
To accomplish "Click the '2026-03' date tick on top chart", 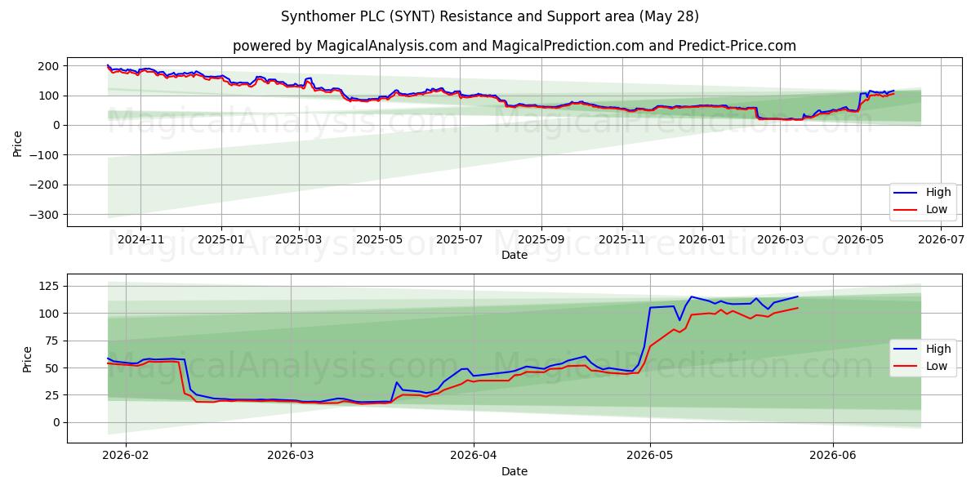I will click(x=780, y=239).
